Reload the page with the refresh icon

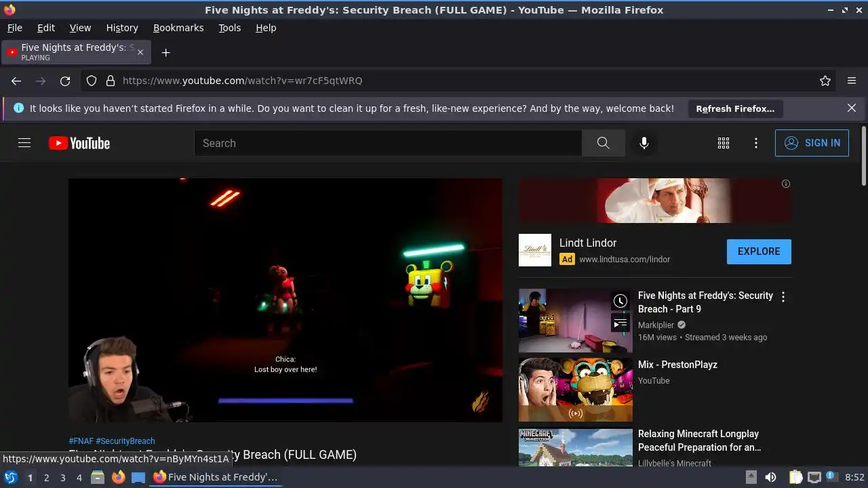point(65,81)
